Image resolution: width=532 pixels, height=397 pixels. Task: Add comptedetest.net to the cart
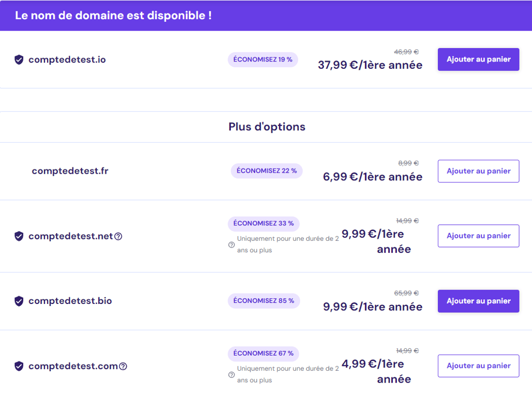[478, 236]
